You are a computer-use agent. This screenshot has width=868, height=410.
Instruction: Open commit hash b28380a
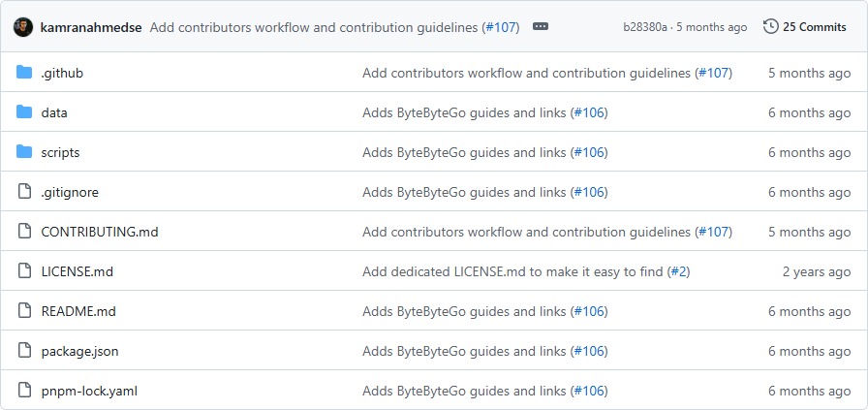click(x=644, y=27)
